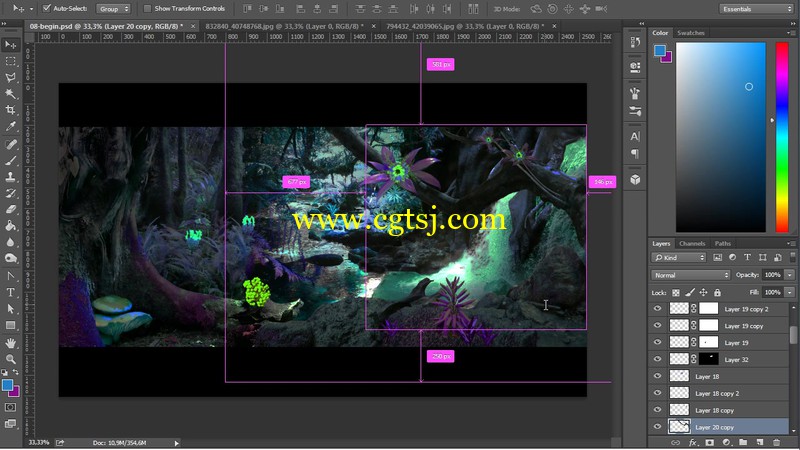Select the Crop tool
The height and width of the screenshot is (450, 800).
point(10,110)
